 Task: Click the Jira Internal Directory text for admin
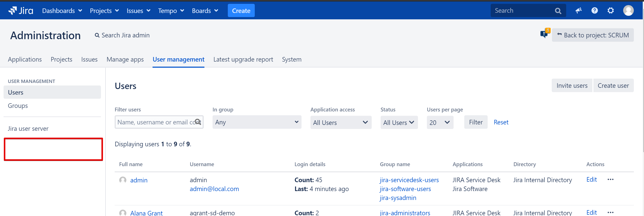click(x=543, y=180)
